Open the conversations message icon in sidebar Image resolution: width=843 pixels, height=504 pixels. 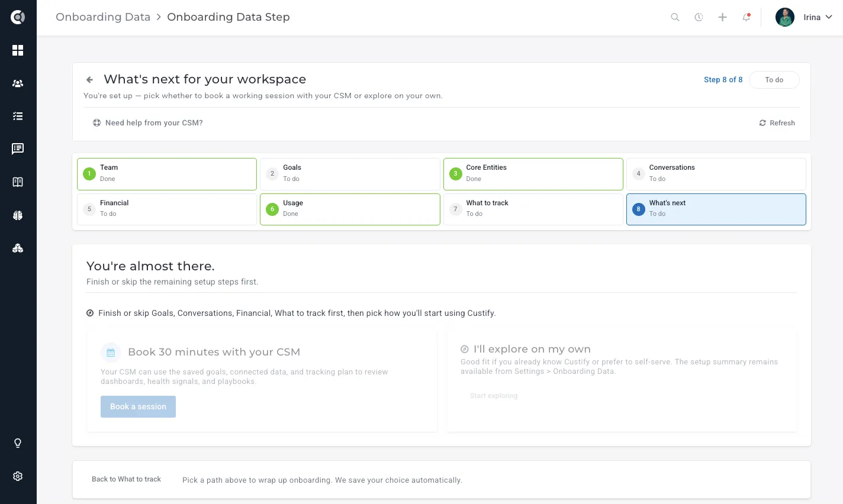tap(18, 148)
